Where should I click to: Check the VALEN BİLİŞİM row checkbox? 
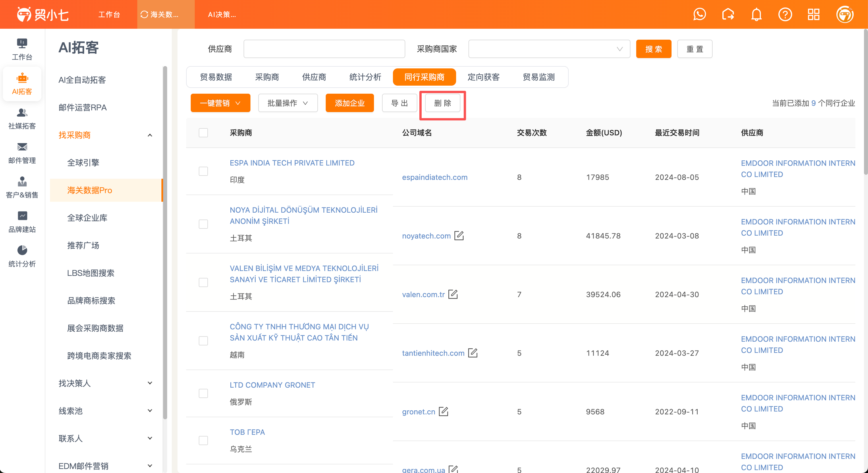[x=203, y=282]
